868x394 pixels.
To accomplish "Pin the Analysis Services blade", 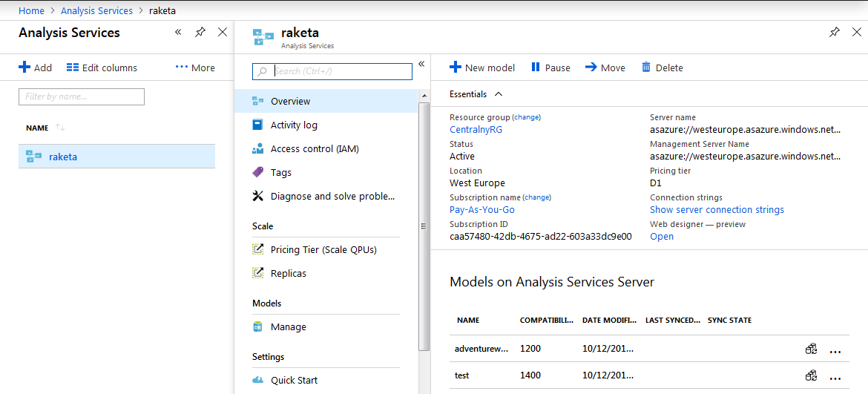I will coord(200,32).
